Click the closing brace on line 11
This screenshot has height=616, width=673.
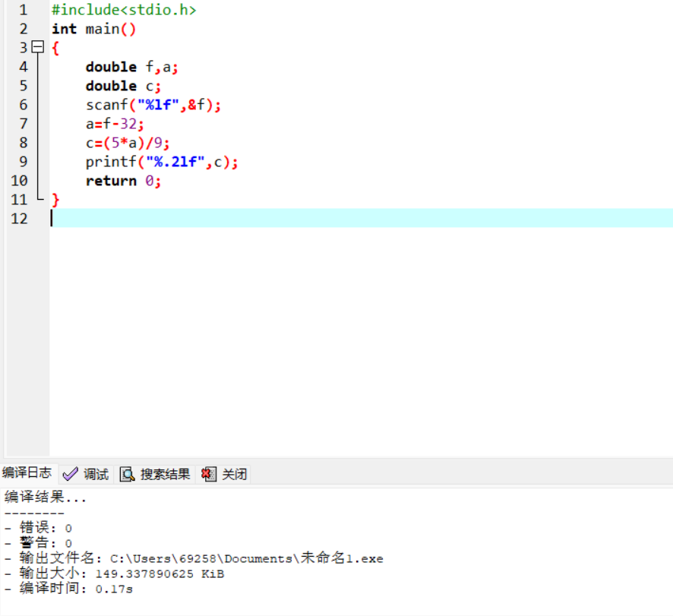pyautogui.click(x=55, y=200)
